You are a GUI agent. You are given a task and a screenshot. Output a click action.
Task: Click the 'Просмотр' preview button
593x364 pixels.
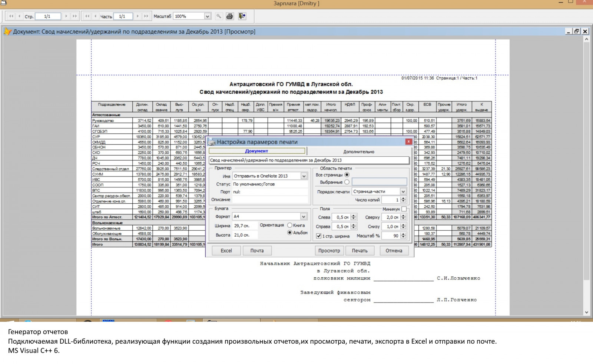(x=329, y=251)
